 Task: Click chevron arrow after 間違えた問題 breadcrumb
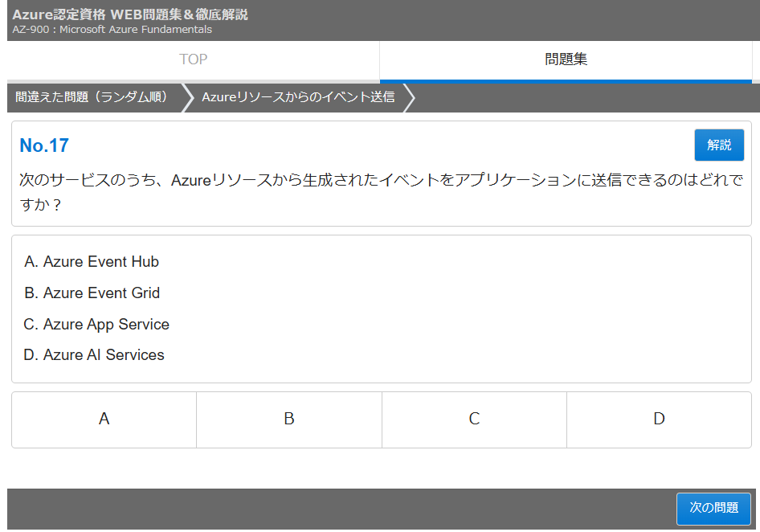pos(187,97)
